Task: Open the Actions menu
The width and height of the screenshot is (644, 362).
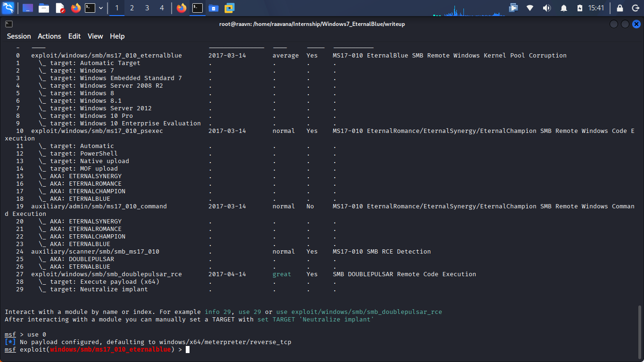Action: point(50,36)
